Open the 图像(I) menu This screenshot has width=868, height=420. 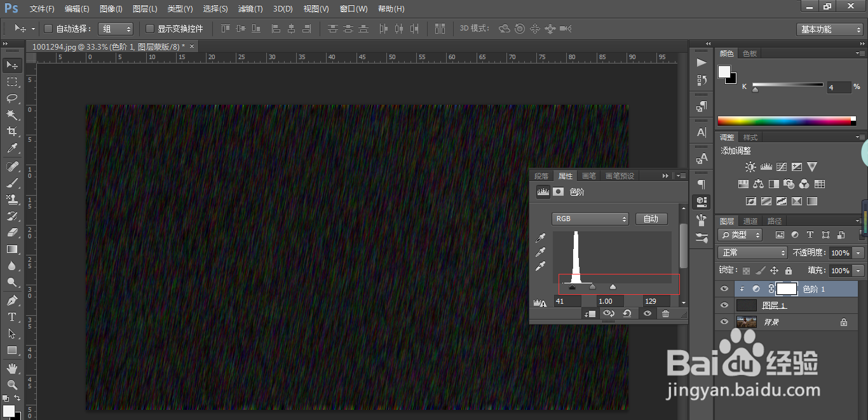point(111,9)
